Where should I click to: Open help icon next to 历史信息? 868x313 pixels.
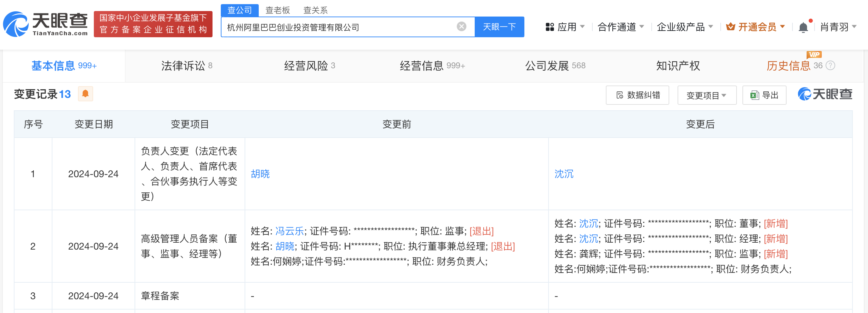(831, 65)
